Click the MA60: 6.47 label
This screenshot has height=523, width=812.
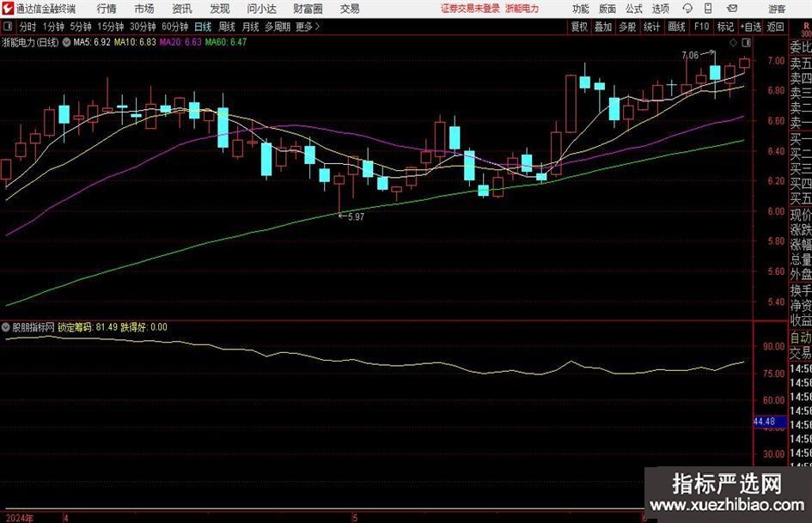(226, 42)
